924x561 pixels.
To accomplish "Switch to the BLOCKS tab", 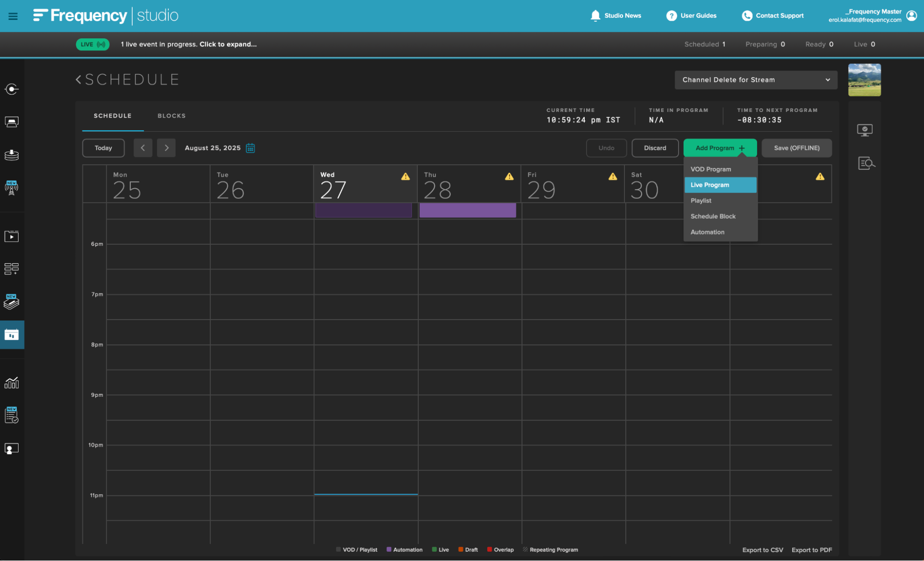I will 171,116.
